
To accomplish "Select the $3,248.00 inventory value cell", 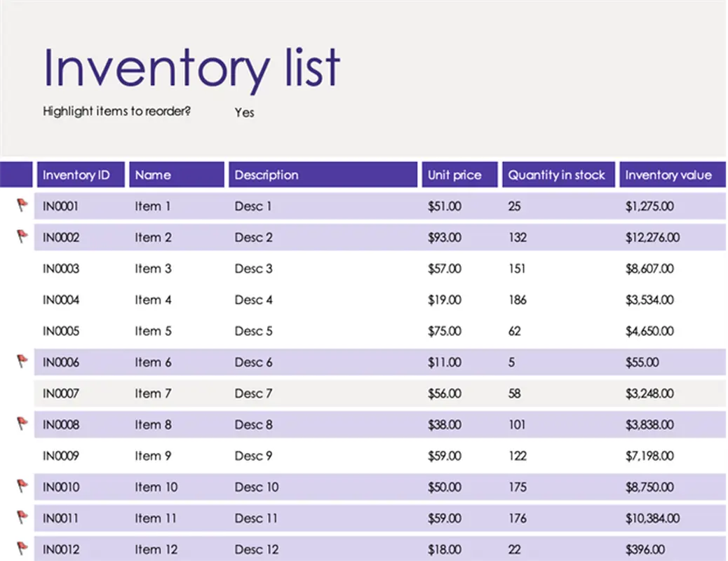I will point(649,393).
